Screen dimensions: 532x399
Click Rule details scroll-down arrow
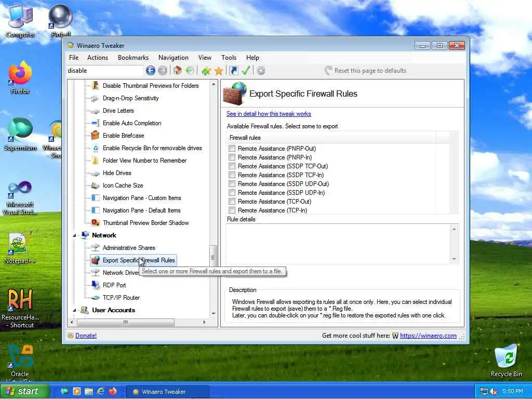coord(454,259)
